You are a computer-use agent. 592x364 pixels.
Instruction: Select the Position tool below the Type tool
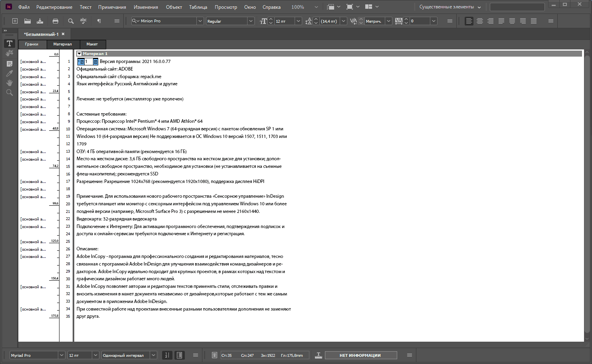click(x=10, y=53)
